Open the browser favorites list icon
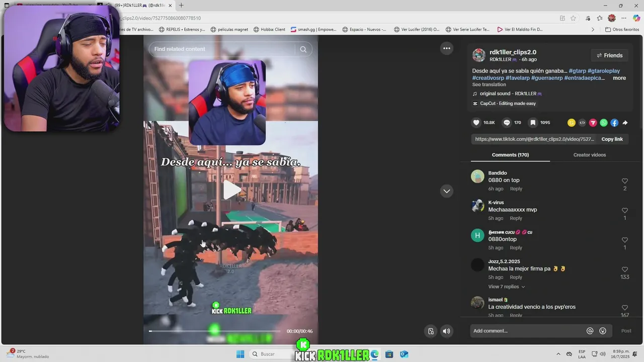 [x=600, y=18]
